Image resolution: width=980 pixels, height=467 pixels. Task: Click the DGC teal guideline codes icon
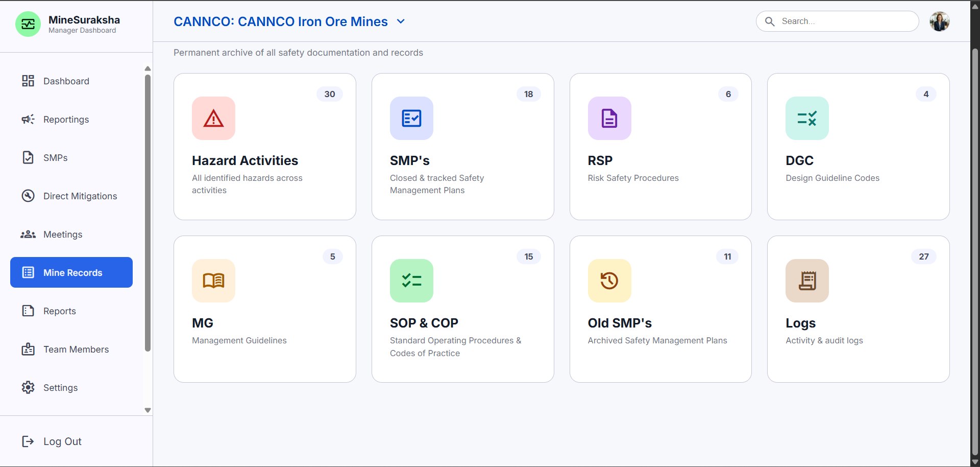click(807, 118)
